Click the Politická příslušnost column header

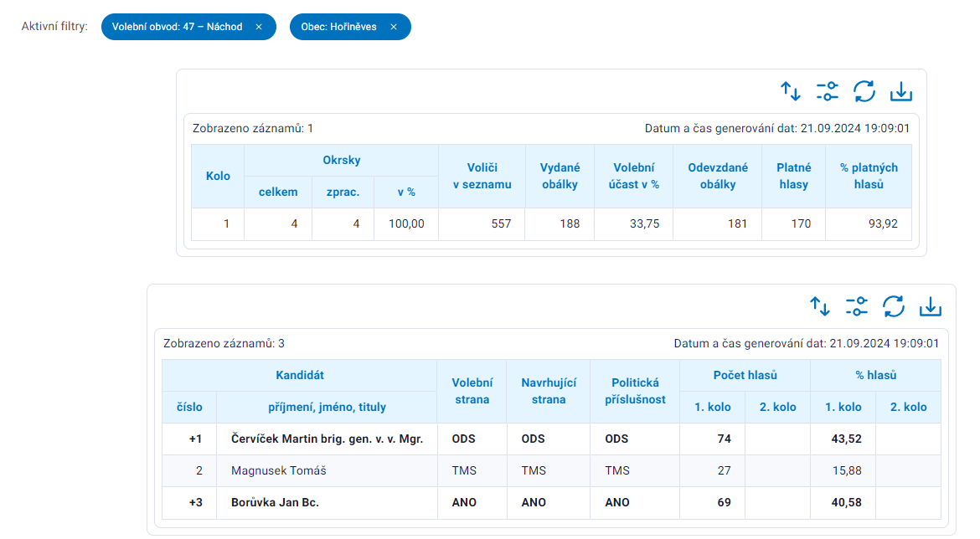tap(634, 391)
